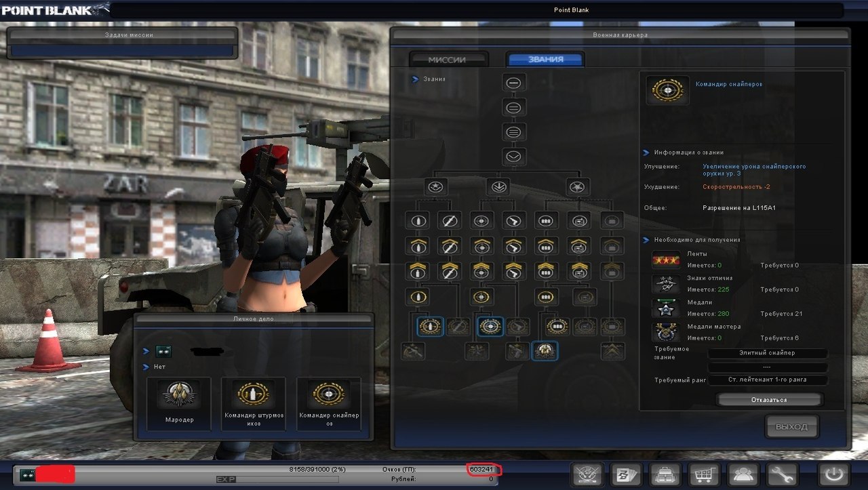The height and width of the screenshot is (490, 868).
Task: Click the EXP progress bar
Action: point(277,479)
